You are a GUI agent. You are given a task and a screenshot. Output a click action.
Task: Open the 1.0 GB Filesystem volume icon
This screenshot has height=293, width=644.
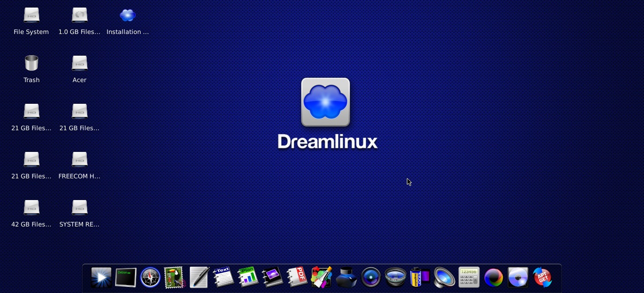click(x=80, y=15)
